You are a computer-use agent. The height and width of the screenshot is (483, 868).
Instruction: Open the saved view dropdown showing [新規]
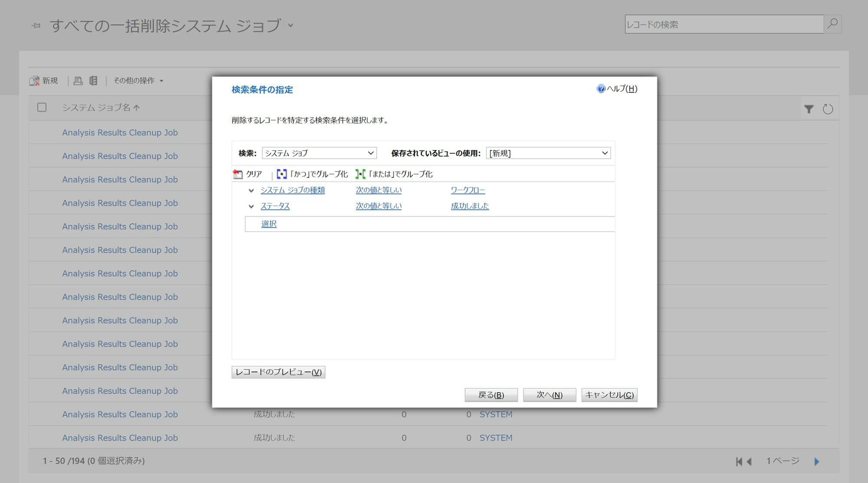(549, 153)
